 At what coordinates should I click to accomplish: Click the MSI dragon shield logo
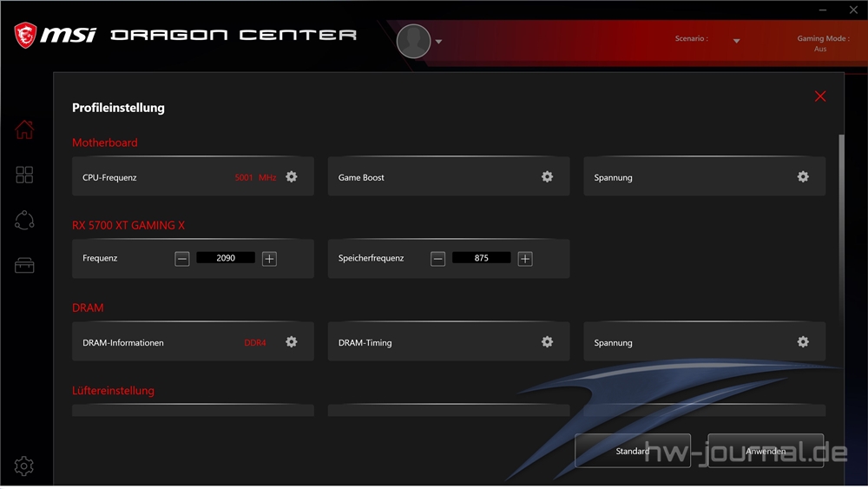25,35
